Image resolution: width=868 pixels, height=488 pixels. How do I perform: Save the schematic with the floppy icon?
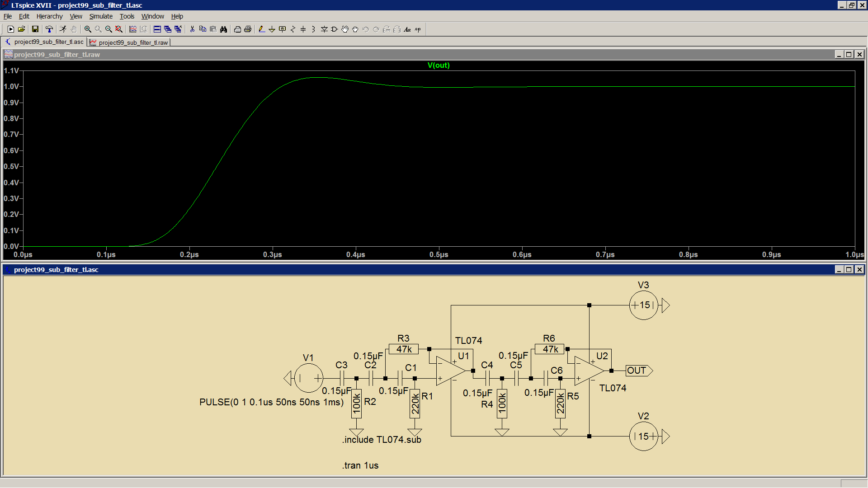pyautogui.click(x=35, y=29)
